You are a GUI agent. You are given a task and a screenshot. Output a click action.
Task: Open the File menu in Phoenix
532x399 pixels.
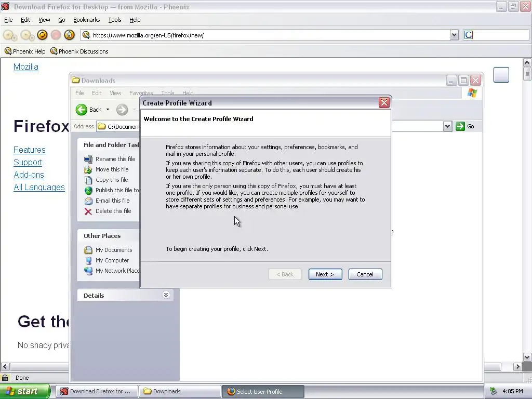[x=8, y=20]
